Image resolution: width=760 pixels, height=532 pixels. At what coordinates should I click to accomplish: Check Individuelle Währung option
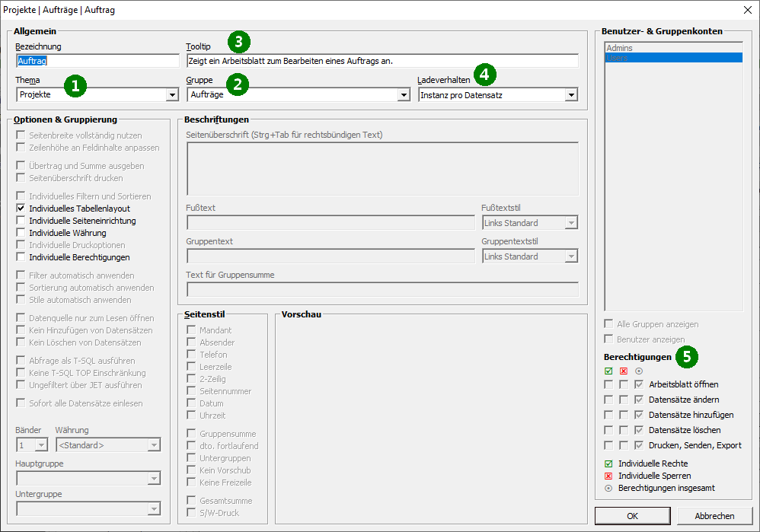coord(21,233)
